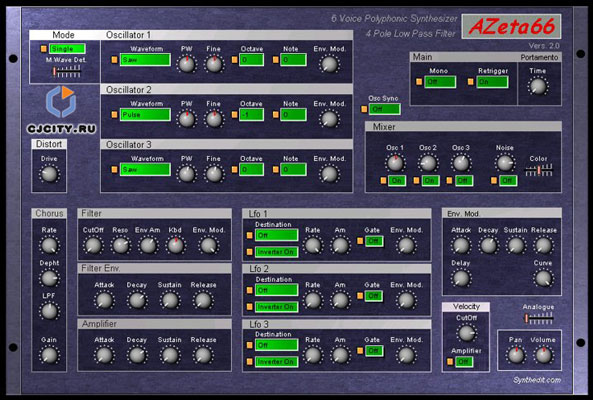Viewport: 593px width, 400px height.
Task: Click the Analogue slider
Action: (539, 319)
